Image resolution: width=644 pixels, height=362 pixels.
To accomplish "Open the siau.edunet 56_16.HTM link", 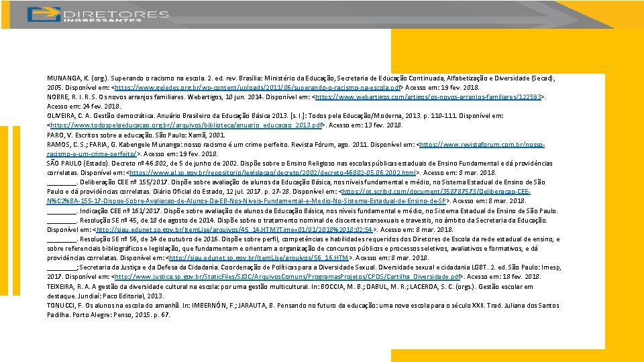I will pyautogui.click(x=259, y=258).
